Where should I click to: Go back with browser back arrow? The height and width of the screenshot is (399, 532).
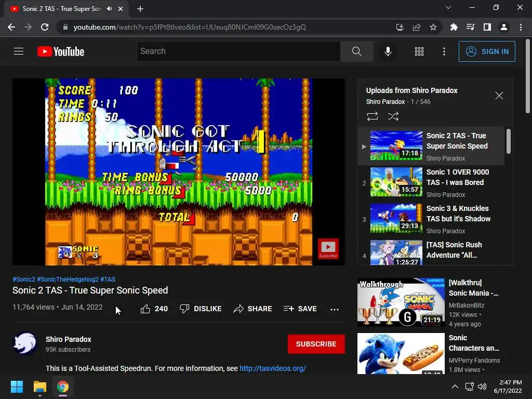point(11,27)
